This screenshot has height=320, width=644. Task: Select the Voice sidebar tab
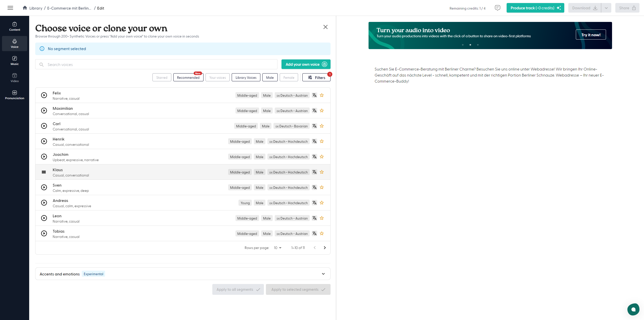point(15,44)
